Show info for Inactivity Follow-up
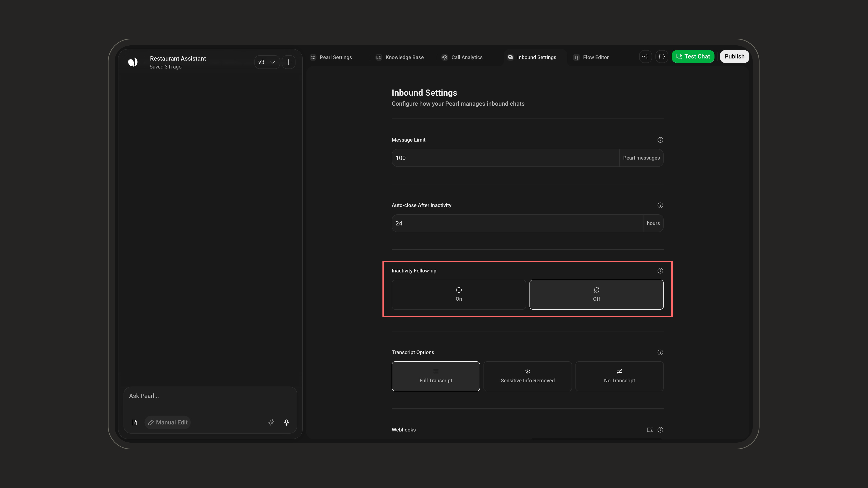The image size is (868, 488). coord(660,271)
